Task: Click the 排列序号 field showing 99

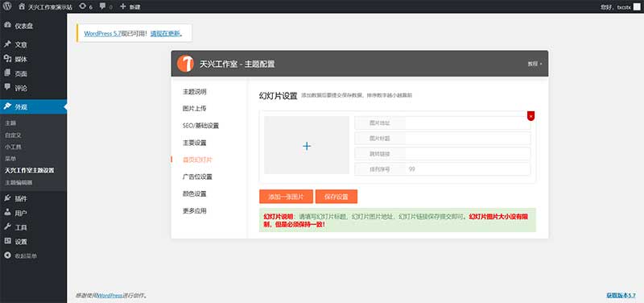Action: coord(468,169)
